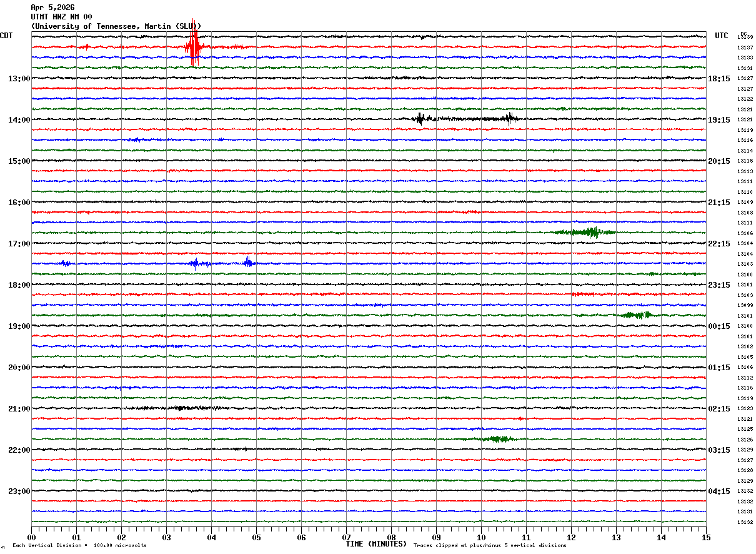Click the DC value "13114"

point(745,151)
